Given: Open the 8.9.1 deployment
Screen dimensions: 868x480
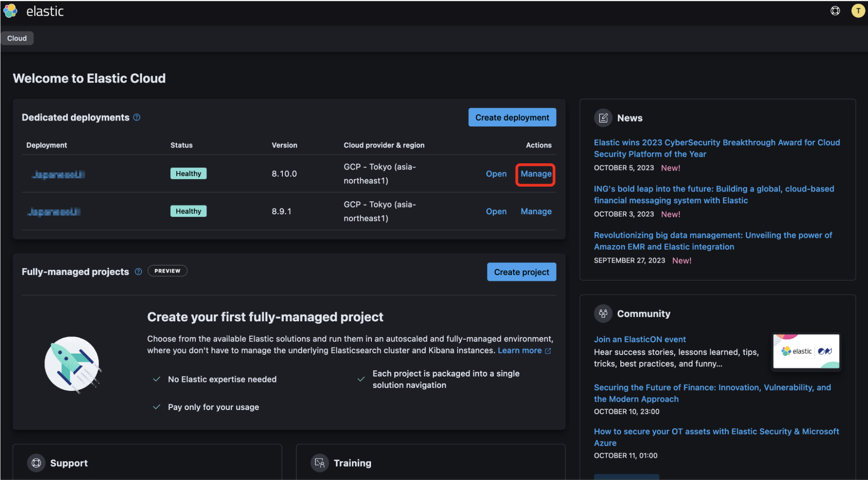Looking at the screenshot, I should [x=496, y=211].
